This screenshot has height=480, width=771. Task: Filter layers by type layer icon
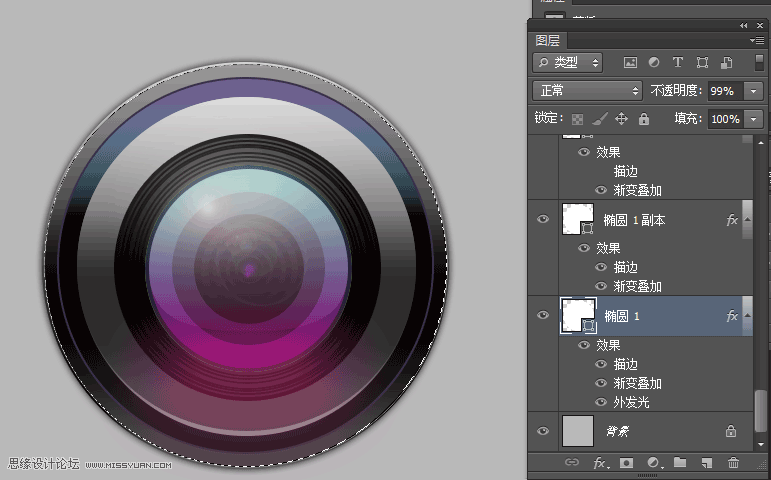[x=678, y=62]
